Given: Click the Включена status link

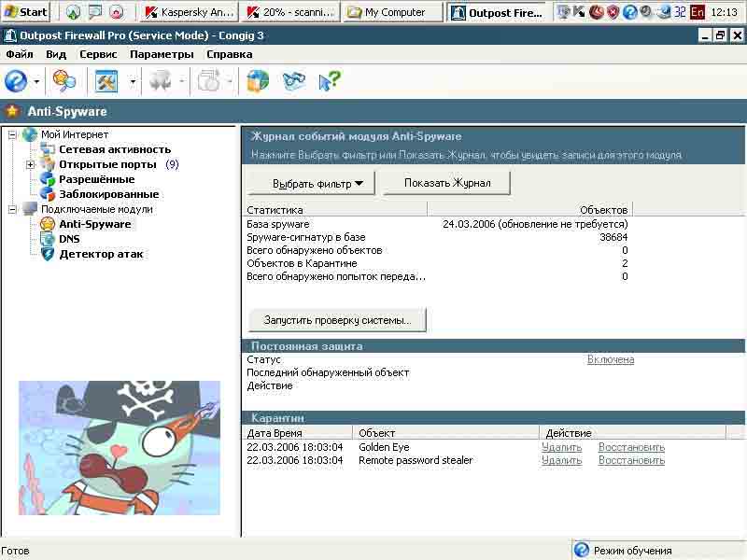Looking at the screenshot, I should tap(611, 359).
